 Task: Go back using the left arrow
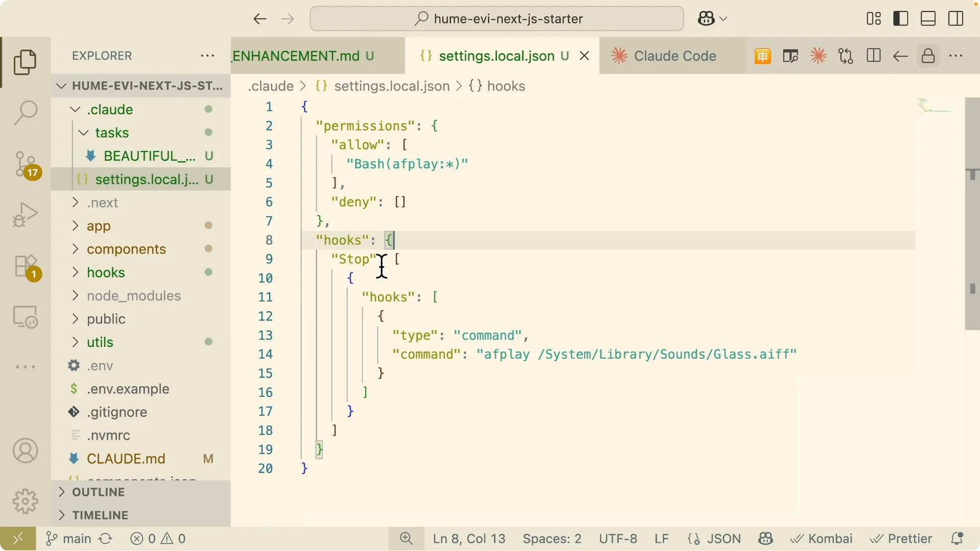pyautogui.click(x=260, y=19)
